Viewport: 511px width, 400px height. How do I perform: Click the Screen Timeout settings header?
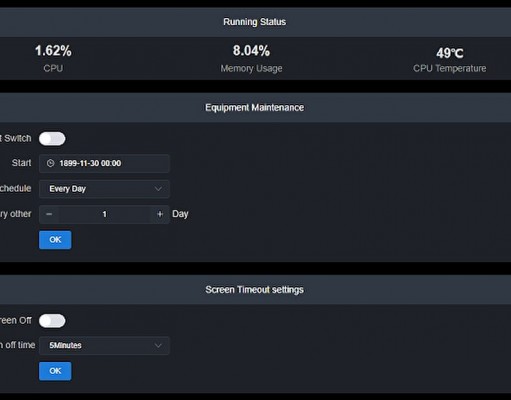pyautogui.click(x=255, y=290)
